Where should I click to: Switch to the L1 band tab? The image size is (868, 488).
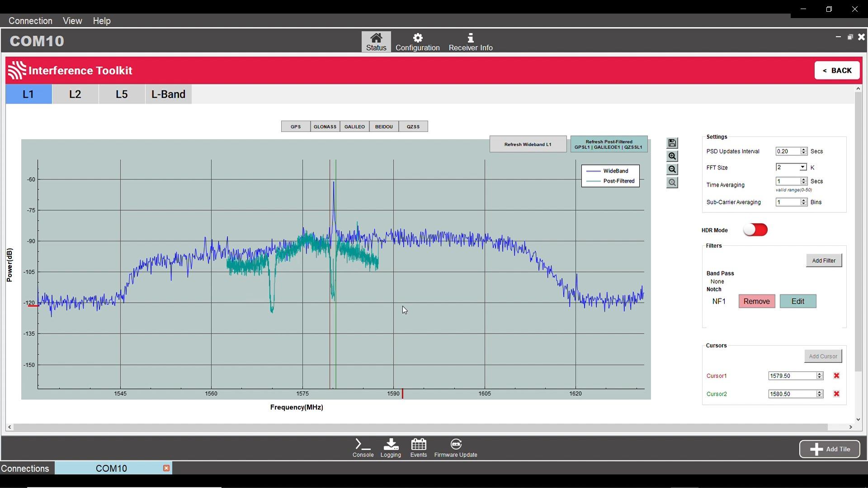[28, 94]
